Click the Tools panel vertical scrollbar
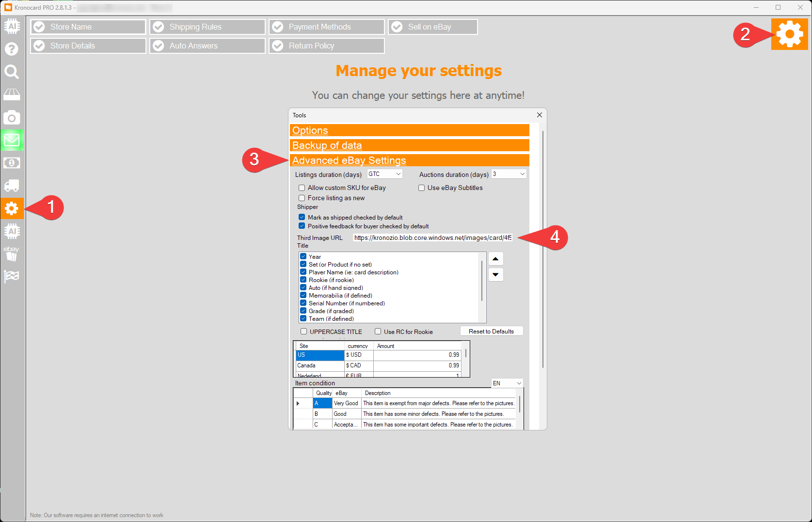Image resolution: width=812 pixels, height=522 pixels. [x=543, y=249]
